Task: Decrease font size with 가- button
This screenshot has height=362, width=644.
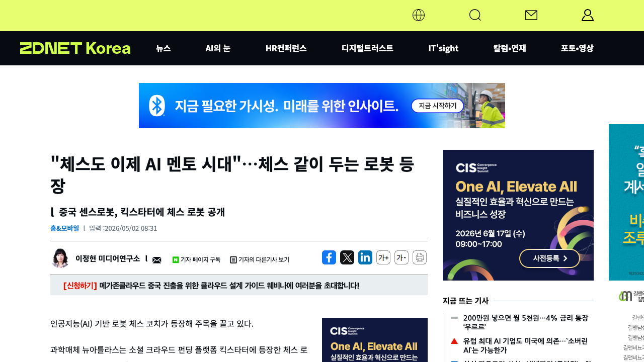Action: tap(401, 257)
